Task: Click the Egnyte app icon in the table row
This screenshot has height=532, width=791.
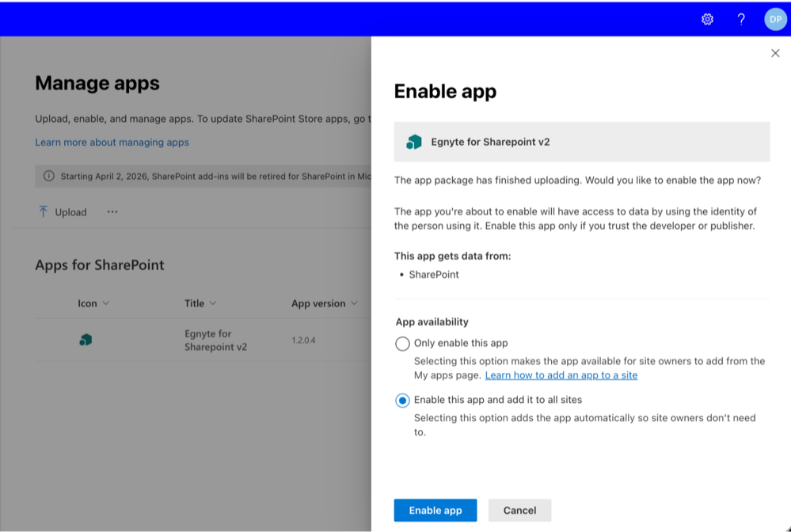Action: pos(85,338)
